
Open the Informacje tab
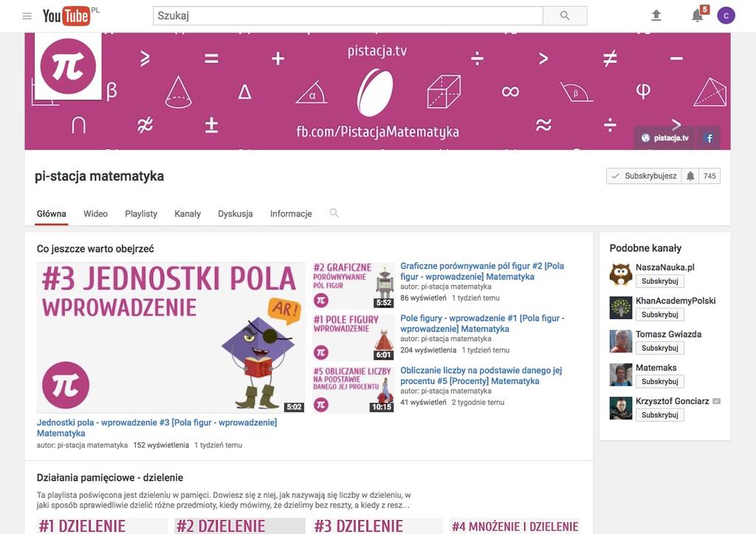pos(291,213)
